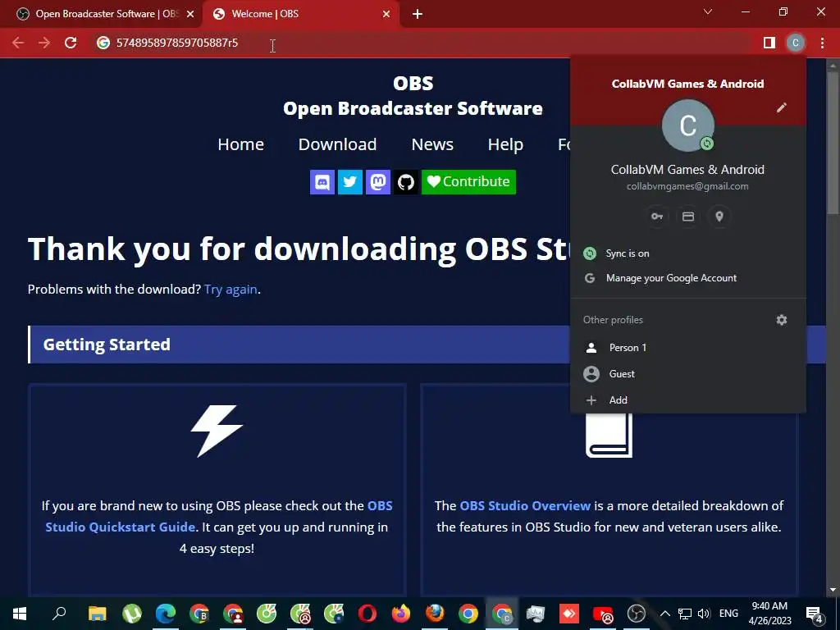Click collabvmgames@gmail.com email text
This screenshot has width=840, height=630.
pyautogui.click(x=688, y=186)
